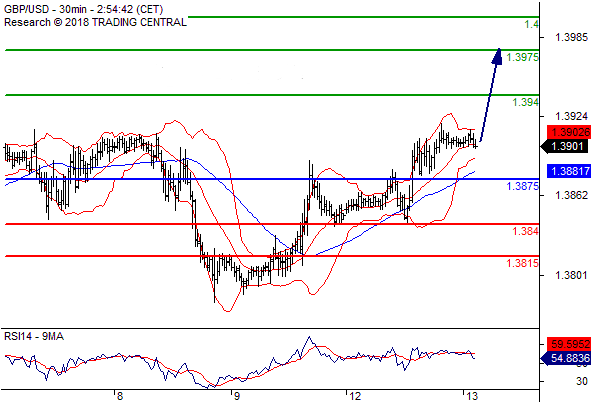
Task: Click the blue 1.38817 moving average tag
Action: pos(569,171)
